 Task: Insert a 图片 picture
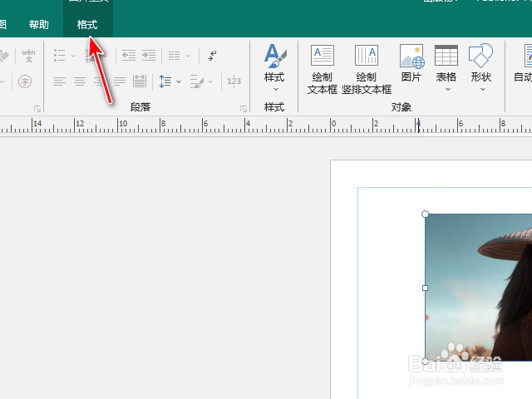[411, 63]
